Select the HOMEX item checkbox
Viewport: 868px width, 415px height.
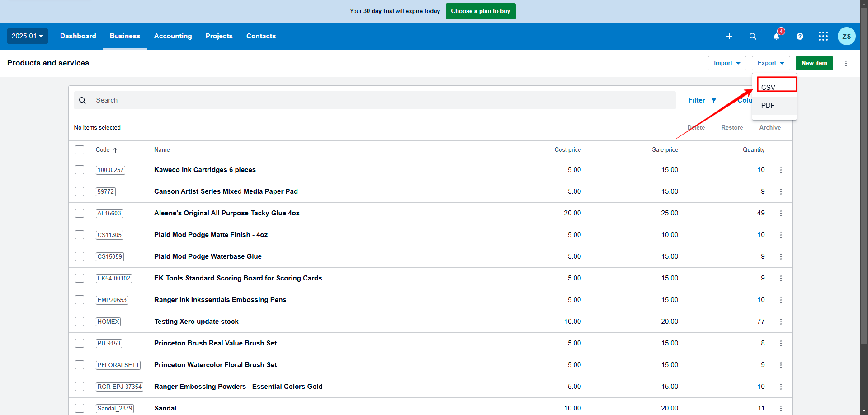[80, 322]
